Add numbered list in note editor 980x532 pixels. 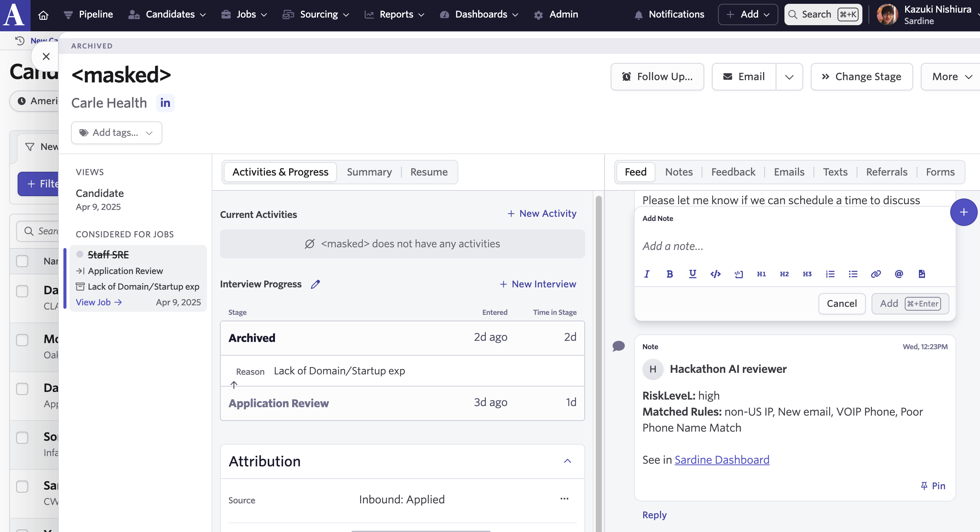tap(830, 274)
